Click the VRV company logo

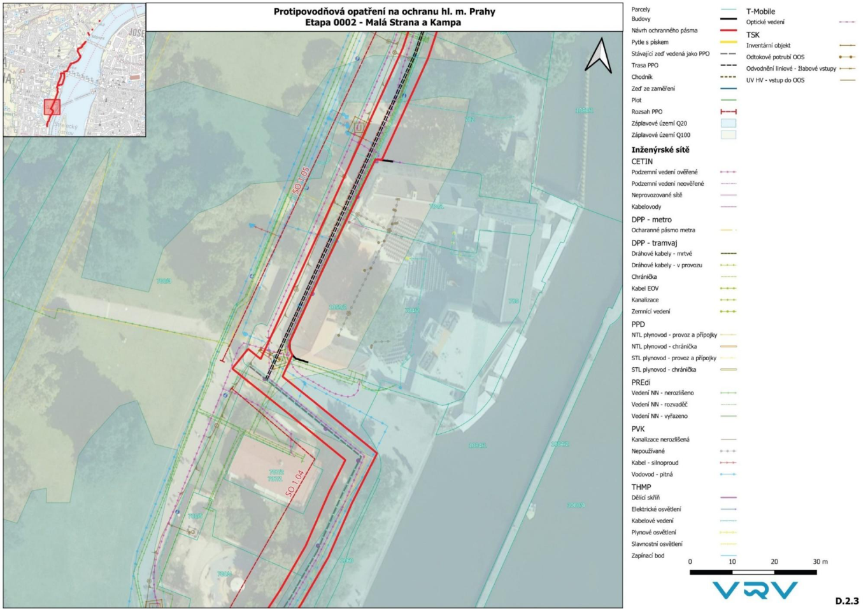755,590
